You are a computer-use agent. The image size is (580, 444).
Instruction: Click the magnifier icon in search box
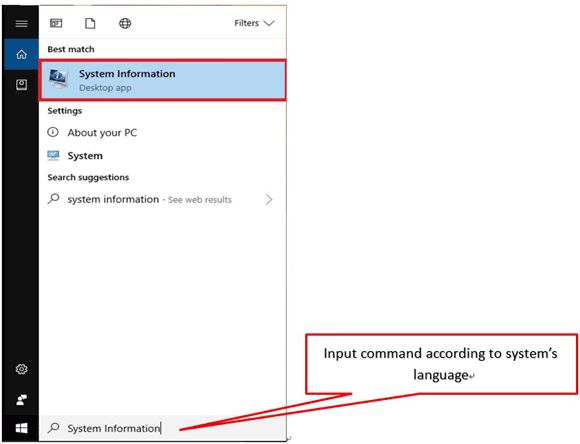click(x=53, y=428)
